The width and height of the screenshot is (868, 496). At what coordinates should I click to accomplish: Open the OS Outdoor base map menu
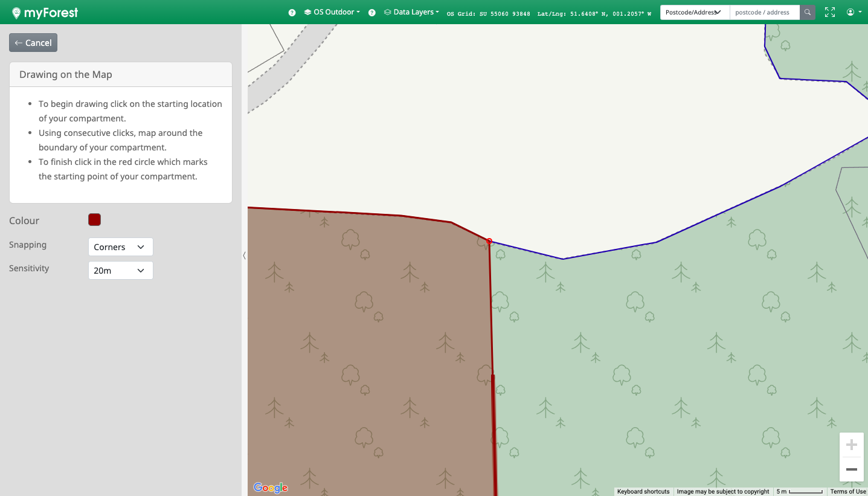tap(332, 12)
